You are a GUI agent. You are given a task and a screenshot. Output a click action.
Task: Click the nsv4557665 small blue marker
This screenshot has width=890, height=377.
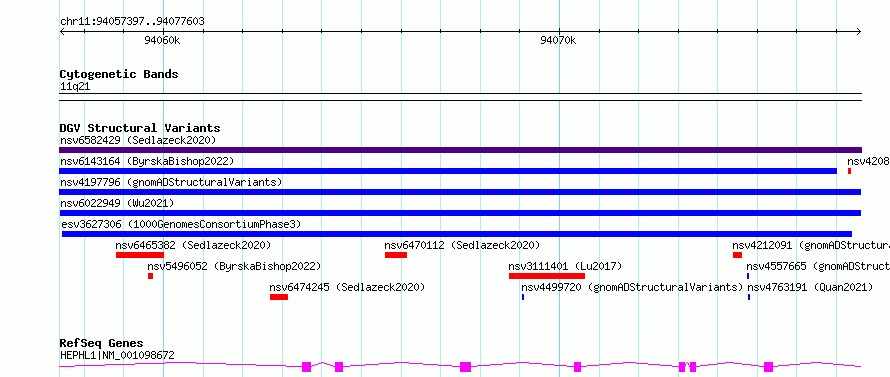point(748,276)
